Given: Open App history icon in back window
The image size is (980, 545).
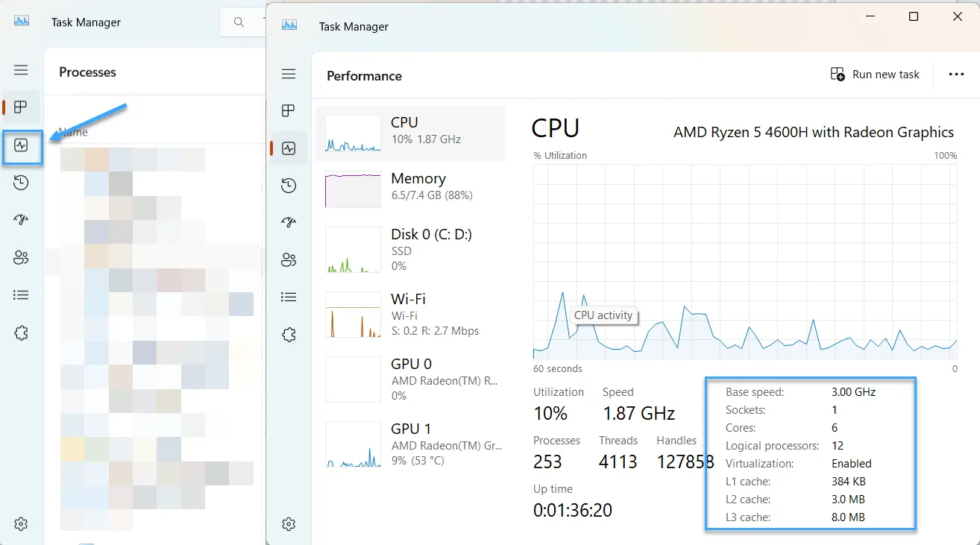Looking at the screenshot, I should click(21, 183).
